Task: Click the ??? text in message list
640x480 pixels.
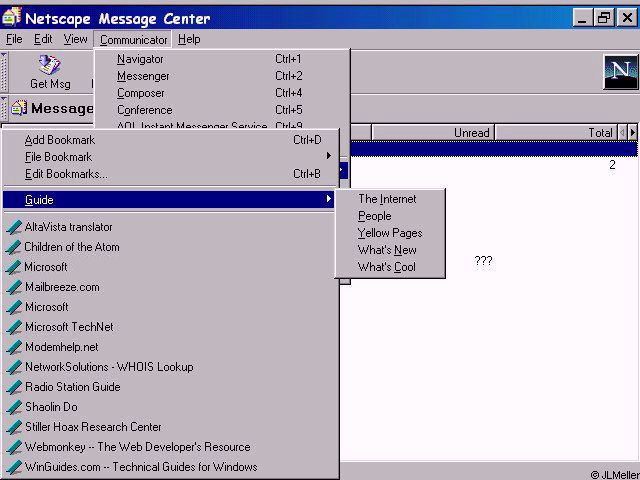Action: pos(483,261)
